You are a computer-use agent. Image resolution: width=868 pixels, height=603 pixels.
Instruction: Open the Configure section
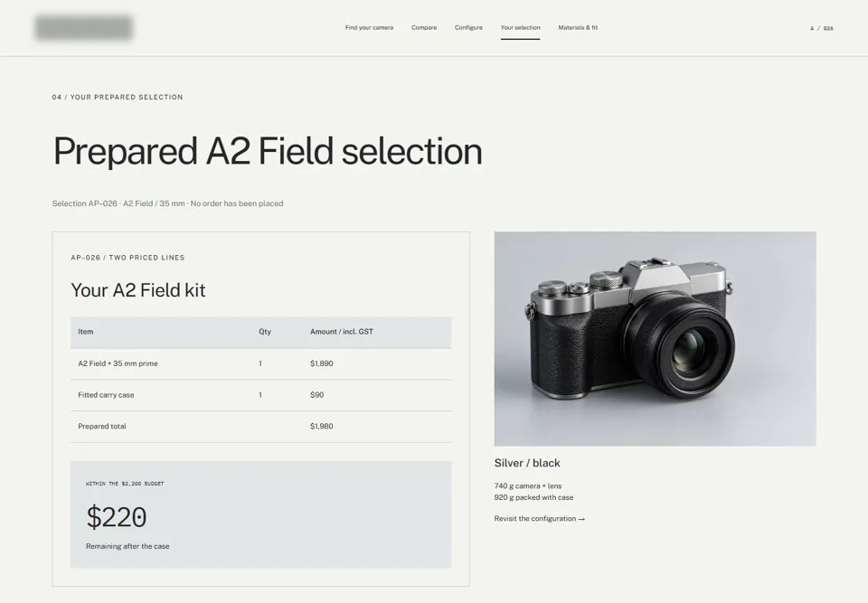click(468, 28)
